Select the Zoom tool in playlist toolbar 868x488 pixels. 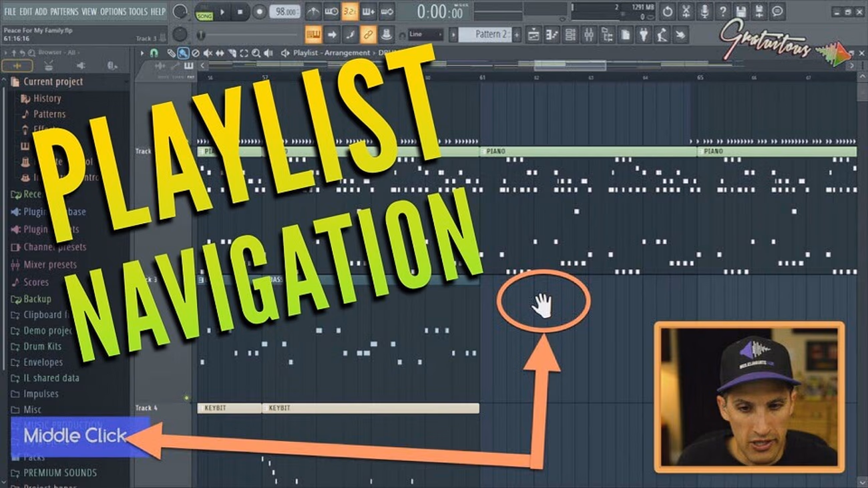256,53
